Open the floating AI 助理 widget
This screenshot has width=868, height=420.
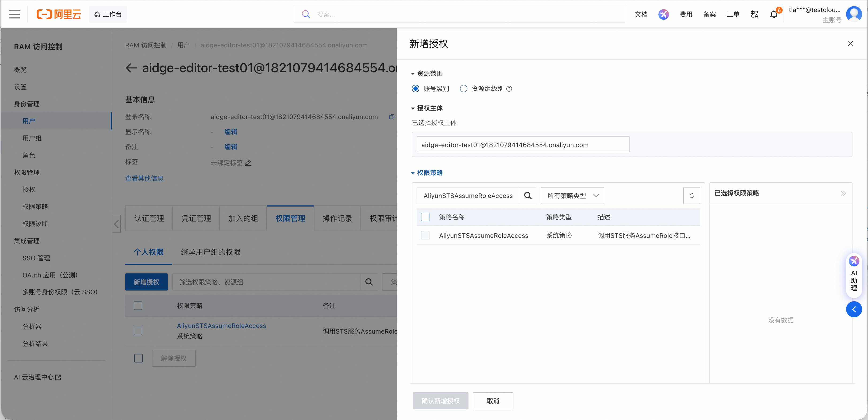854,275
